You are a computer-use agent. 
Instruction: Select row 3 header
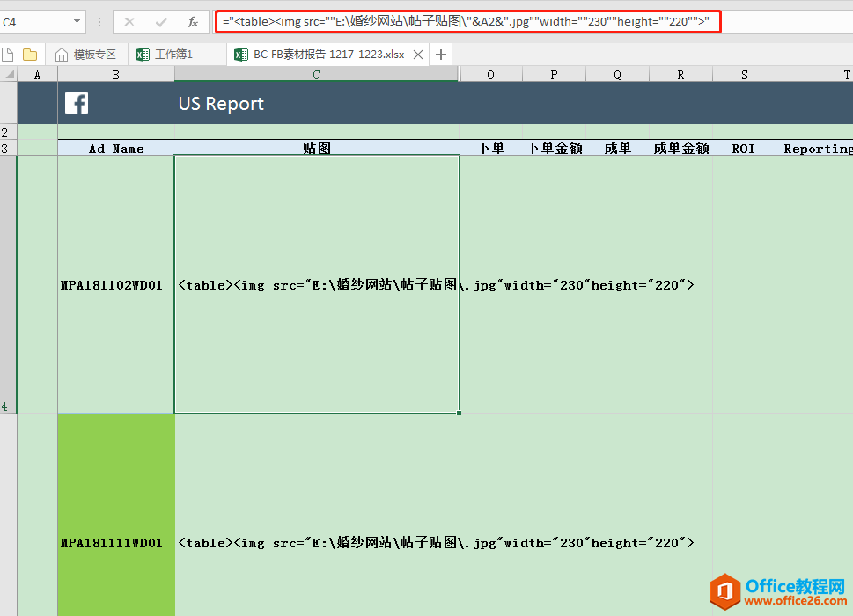(8, 148)
